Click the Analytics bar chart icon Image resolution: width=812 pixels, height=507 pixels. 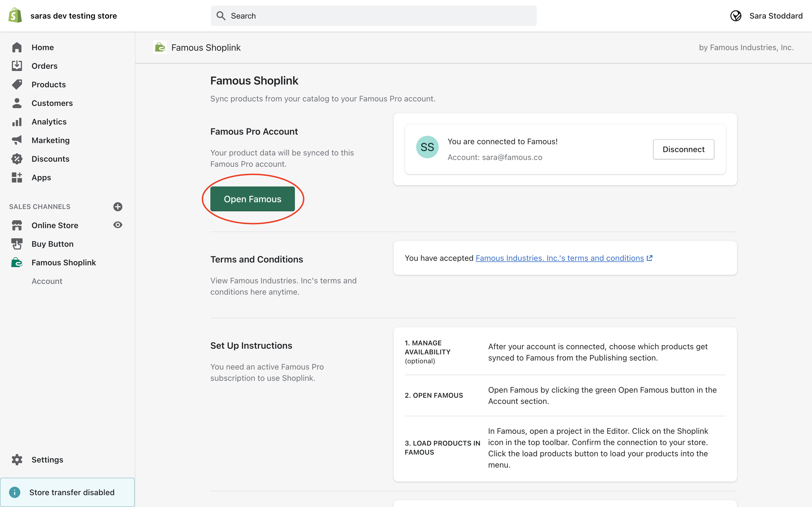pos(17,122)
